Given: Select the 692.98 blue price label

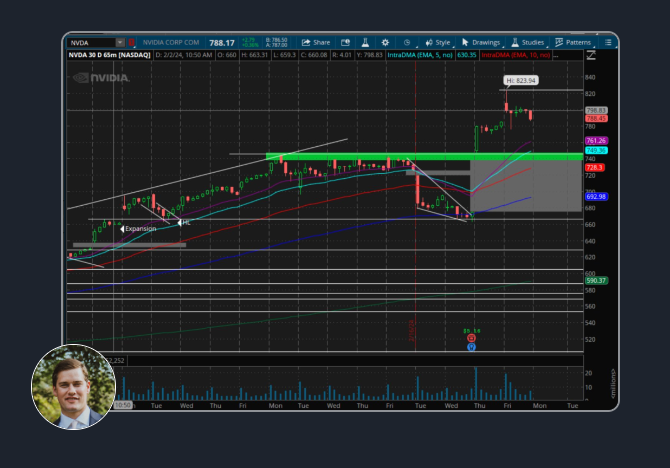Looking at the screenshot, I should (x=596, y=196).
